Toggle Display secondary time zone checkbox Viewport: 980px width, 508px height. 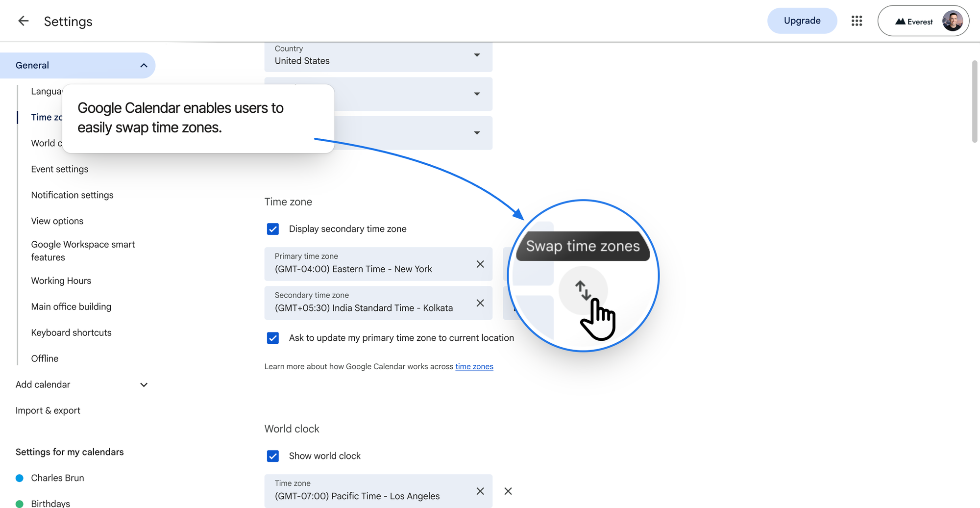click(273, 229)
